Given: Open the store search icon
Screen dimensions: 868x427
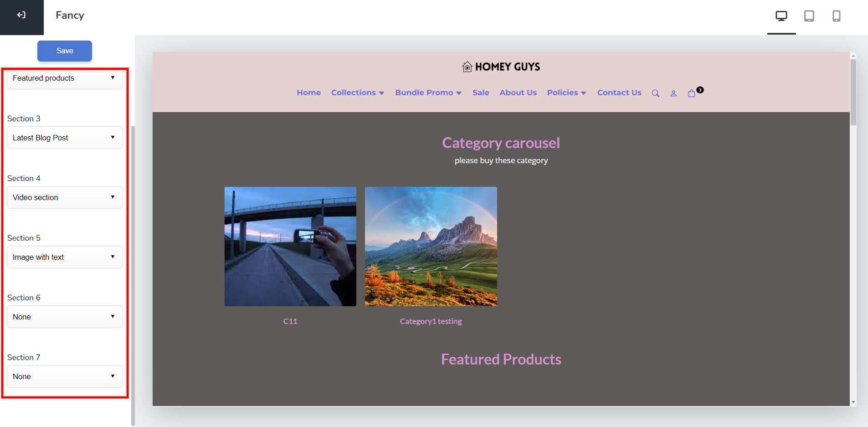Looking at the screenshot, I should [x=656, y=93].
